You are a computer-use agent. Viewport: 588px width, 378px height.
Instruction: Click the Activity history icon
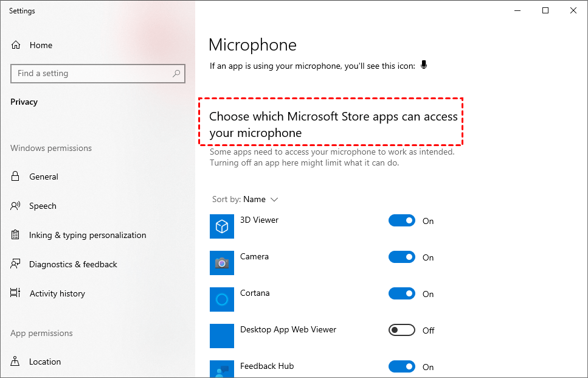pyautogui.click(x=16, y=293)
